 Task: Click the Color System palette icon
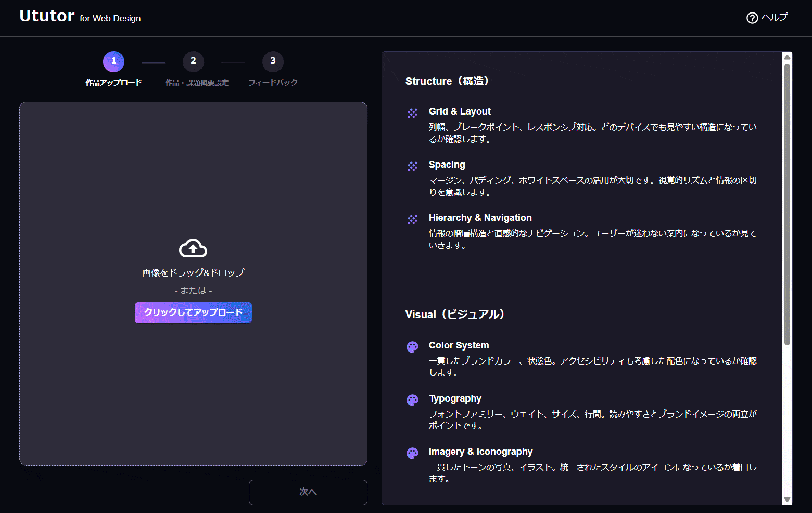tap(413, 346)
